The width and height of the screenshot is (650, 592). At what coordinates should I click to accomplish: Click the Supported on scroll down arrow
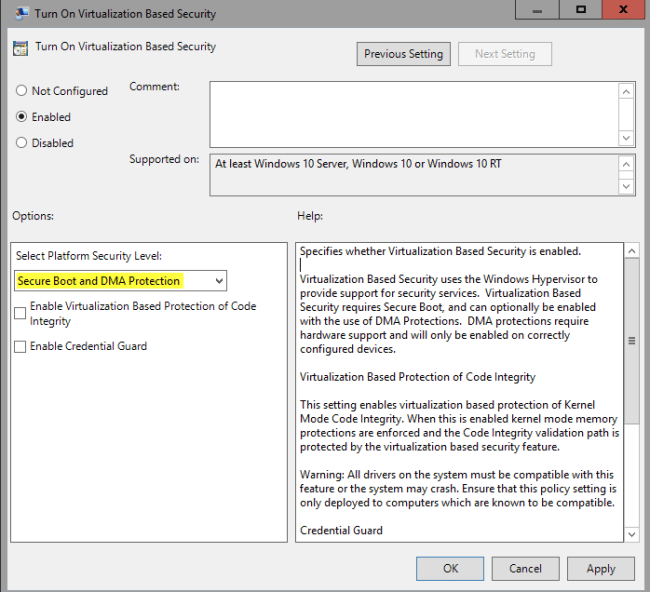(626, 186)
